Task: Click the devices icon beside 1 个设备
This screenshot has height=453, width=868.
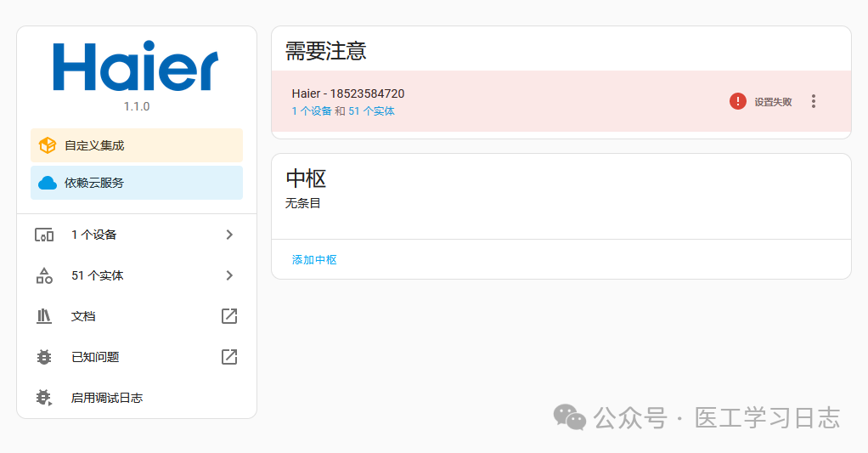Action: pos(44,235)
